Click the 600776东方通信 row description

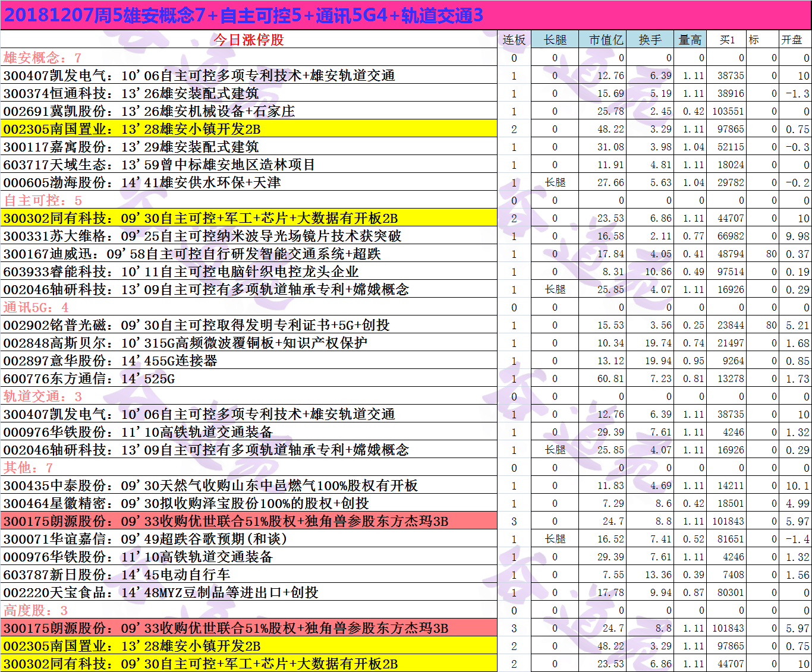coord(89,378)
